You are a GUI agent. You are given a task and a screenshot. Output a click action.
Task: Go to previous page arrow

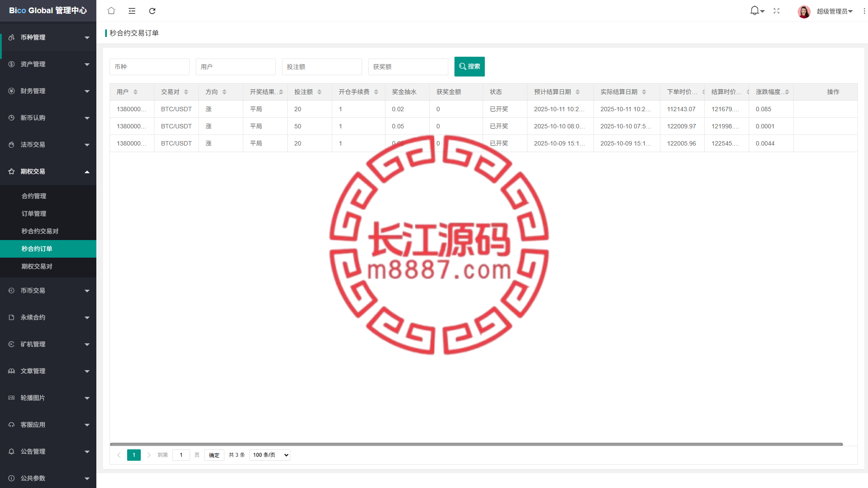pyautogui.click(x=119, y=455)
